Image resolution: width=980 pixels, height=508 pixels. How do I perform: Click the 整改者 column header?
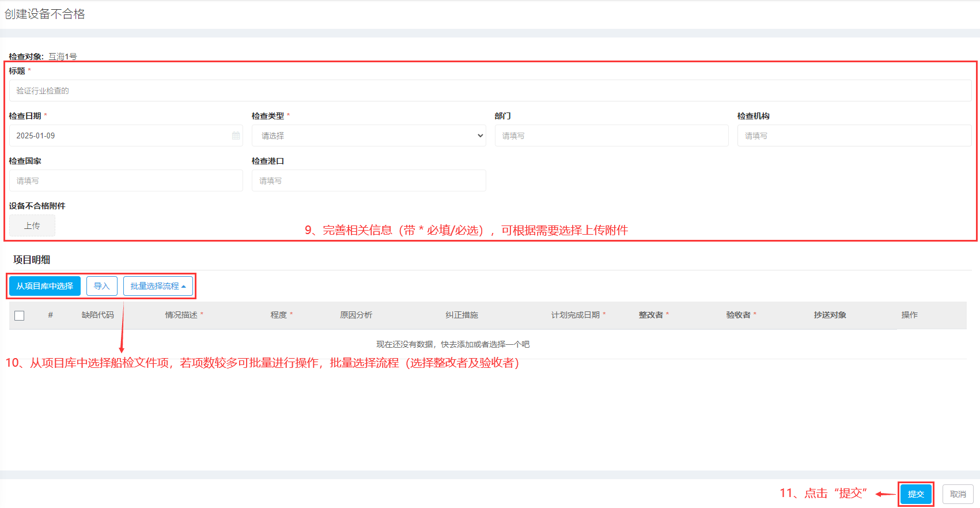pyautogui.click(x=651, y=315)
